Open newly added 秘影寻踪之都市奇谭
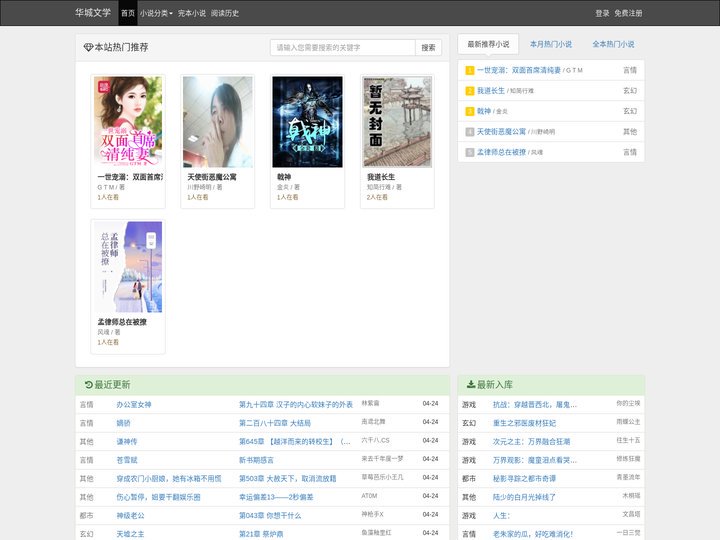This screenshot has width=720, height=540. 524,478
